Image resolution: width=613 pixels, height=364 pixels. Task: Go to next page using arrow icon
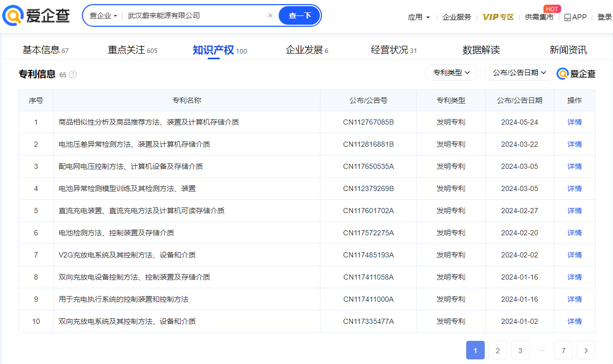click(586, 351)
